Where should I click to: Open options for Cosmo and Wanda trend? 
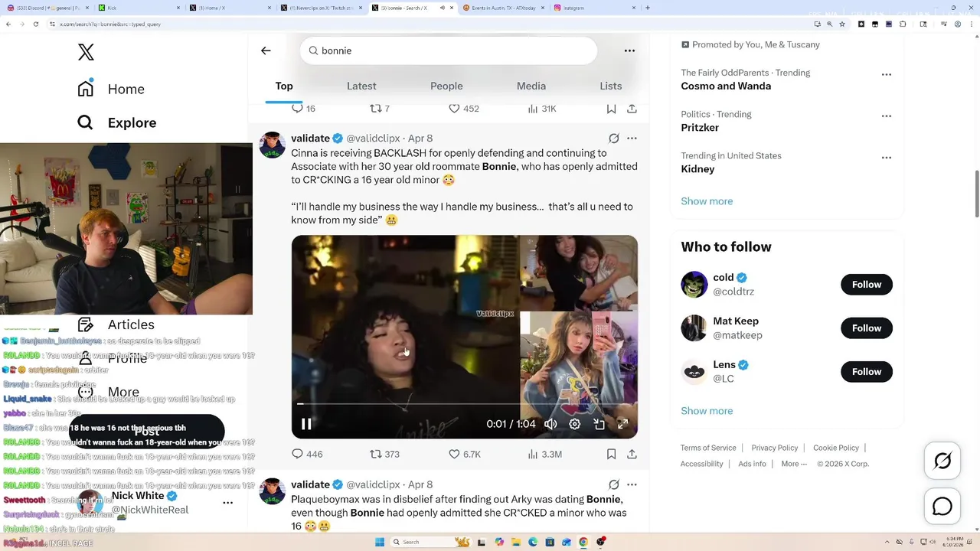pyautogui.click(x=887, y=75)
